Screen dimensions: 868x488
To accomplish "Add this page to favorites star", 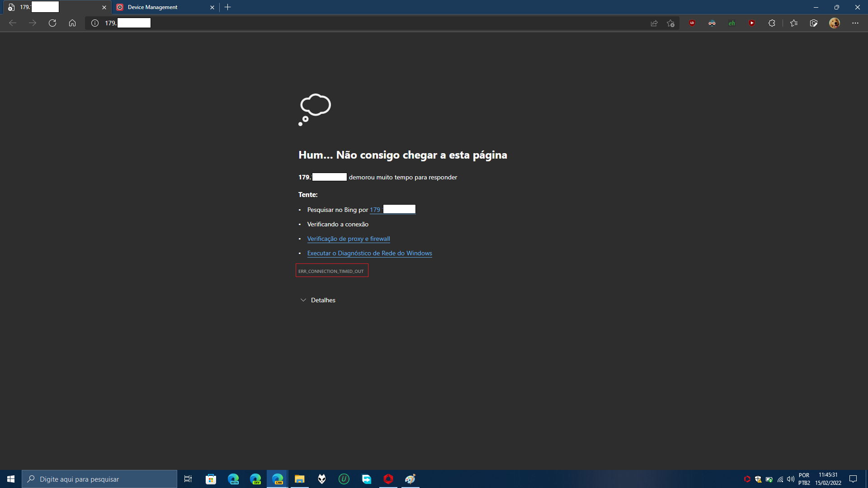I will point(670,23).
